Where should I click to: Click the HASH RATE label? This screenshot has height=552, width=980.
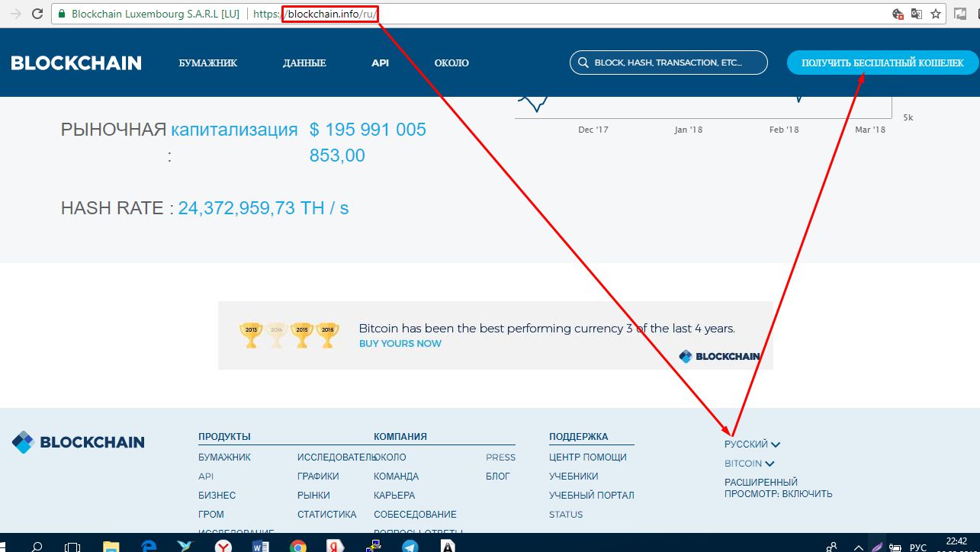(x=111, y=208)
